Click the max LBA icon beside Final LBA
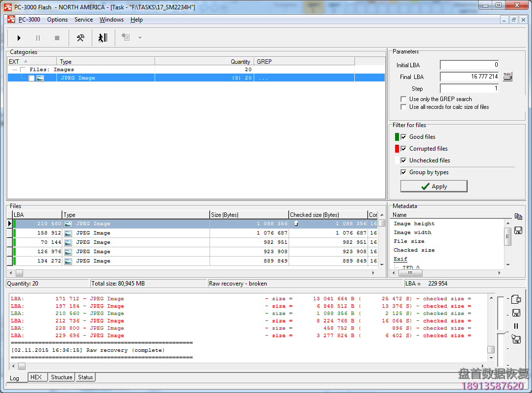Image resolution: width=532 pixels, height=393 pixels. tap(507, 77)
